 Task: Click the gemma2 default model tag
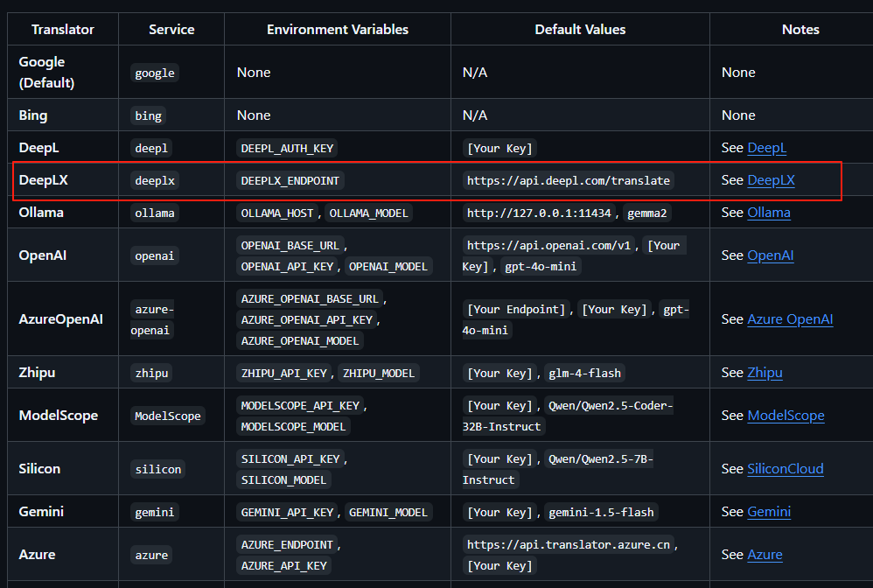point(647,213)
